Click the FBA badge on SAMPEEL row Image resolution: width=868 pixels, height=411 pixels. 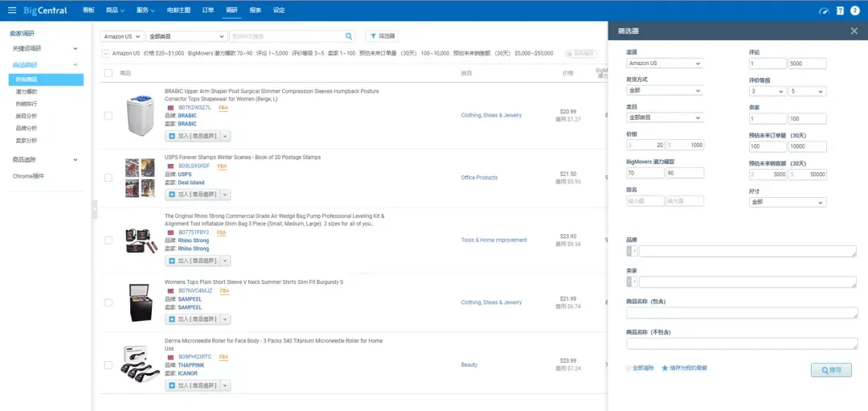pos(225,291)
